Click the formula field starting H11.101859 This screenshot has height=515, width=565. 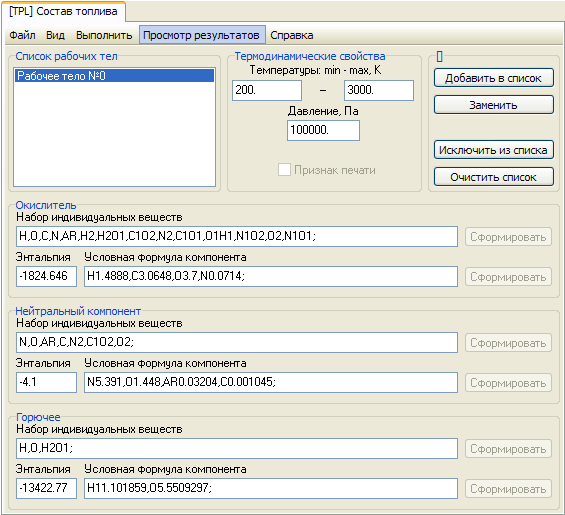click(x=271, y=488)
